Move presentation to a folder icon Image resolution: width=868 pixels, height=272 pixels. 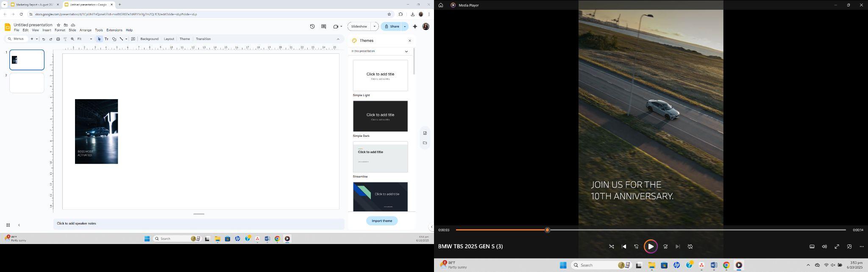tap(66, 25)
